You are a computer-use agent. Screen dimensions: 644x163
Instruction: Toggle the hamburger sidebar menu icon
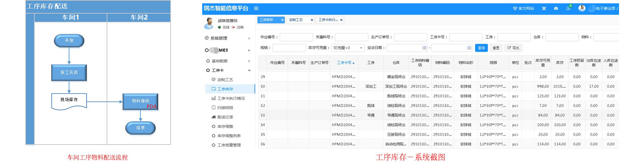(256, 8)
